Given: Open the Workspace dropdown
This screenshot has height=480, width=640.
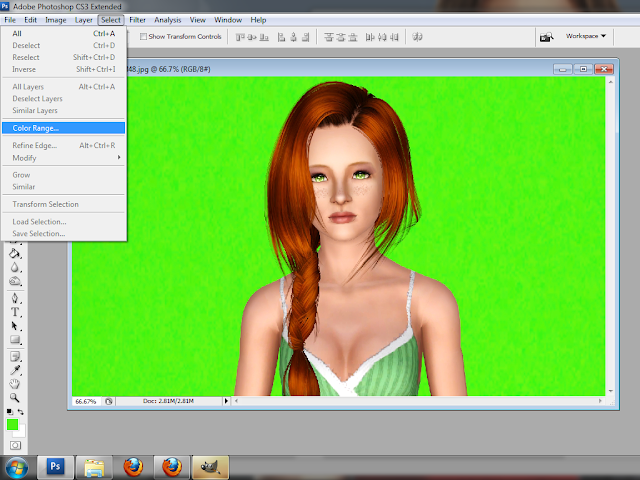Looking at the screenshot, I should click(586, 36).
